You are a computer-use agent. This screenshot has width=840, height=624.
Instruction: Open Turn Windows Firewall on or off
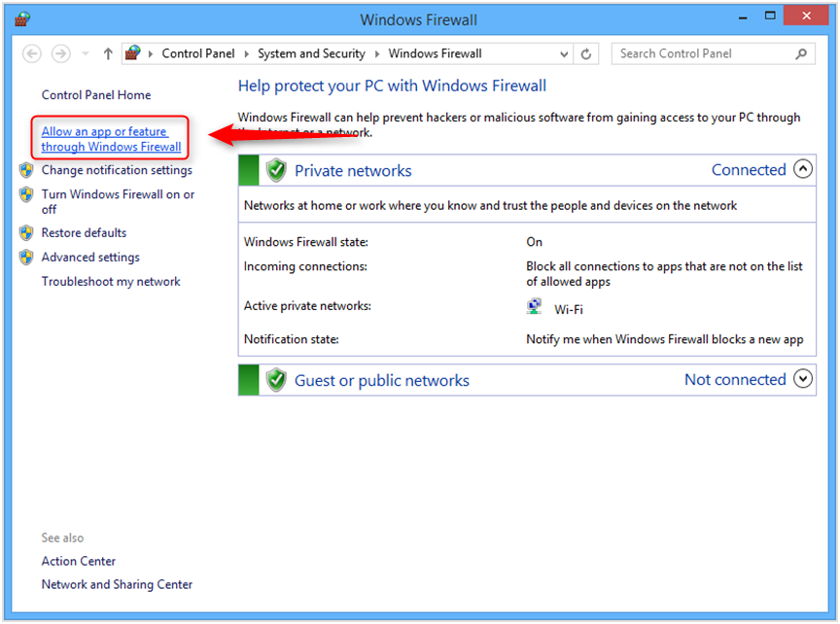pos(118,201)
